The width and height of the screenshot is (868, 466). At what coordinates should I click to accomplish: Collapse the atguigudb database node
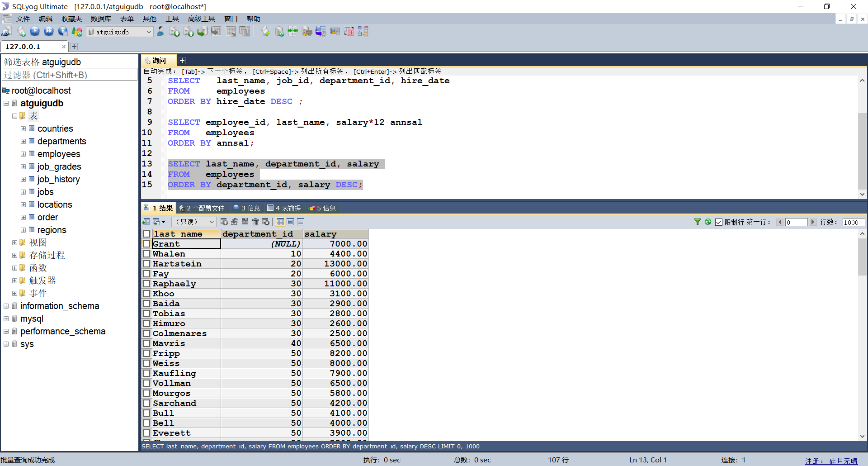coord(6,104)
